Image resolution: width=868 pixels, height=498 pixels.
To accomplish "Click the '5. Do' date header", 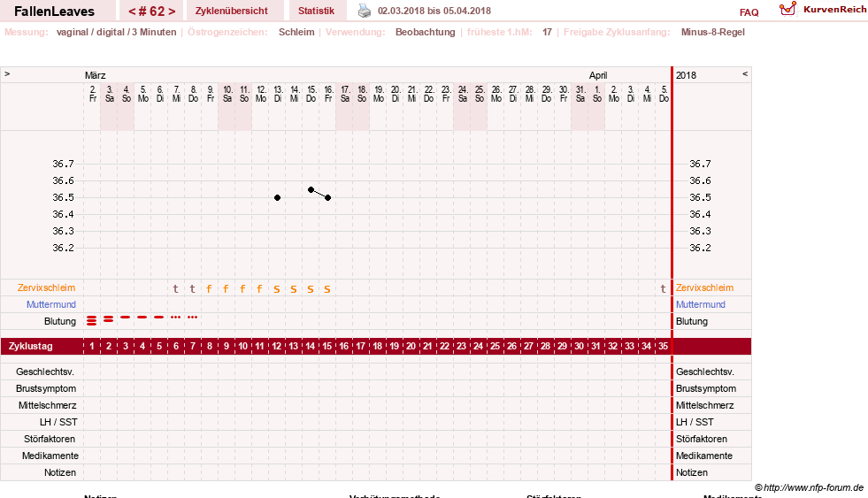I will click(664, 94).
